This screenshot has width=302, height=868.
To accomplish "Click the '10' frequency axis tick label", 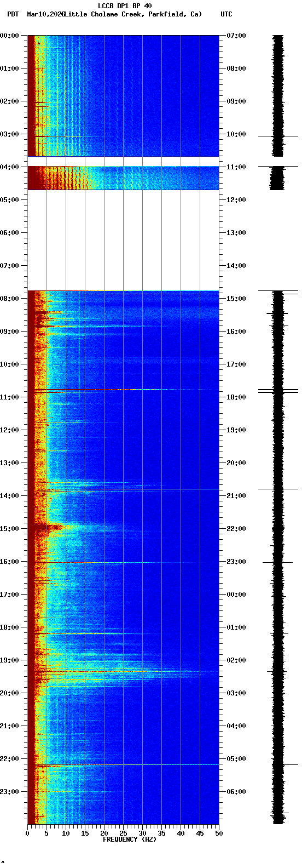I will click(66, 833).
